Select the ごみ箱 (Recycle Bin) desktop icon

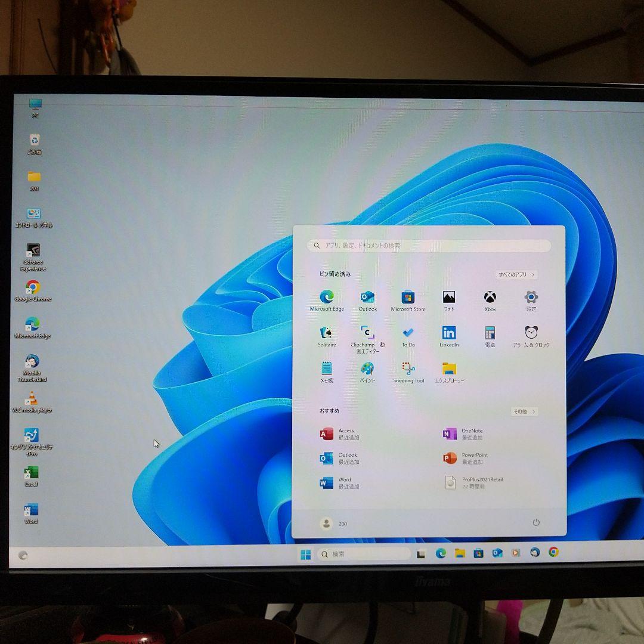click(35, 144)
